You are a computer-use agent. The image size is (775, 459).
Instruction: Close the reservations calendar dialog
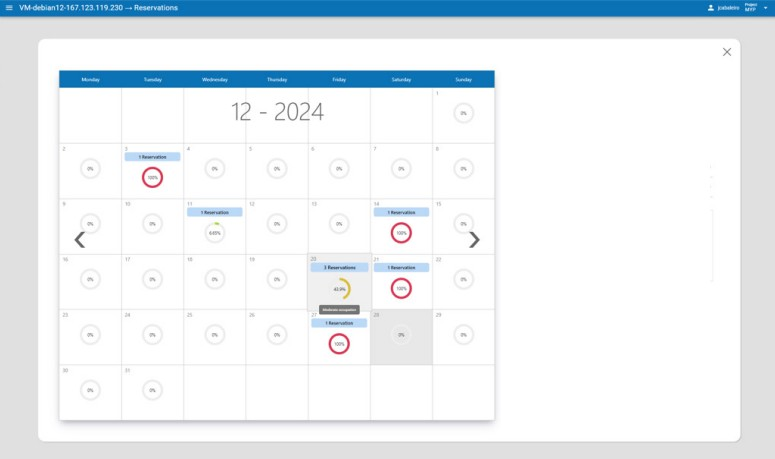click(727, 52)
